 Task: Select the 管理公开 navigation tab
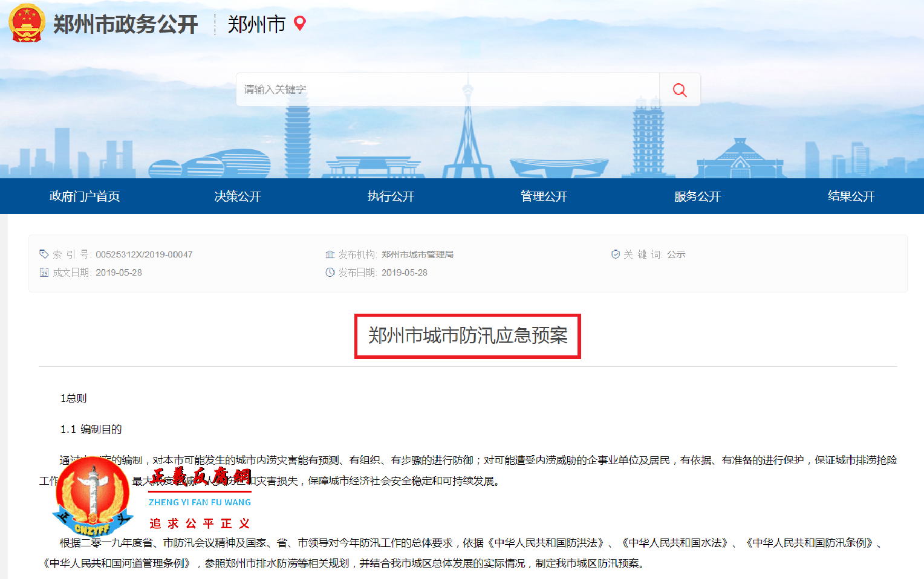[542, 196]
